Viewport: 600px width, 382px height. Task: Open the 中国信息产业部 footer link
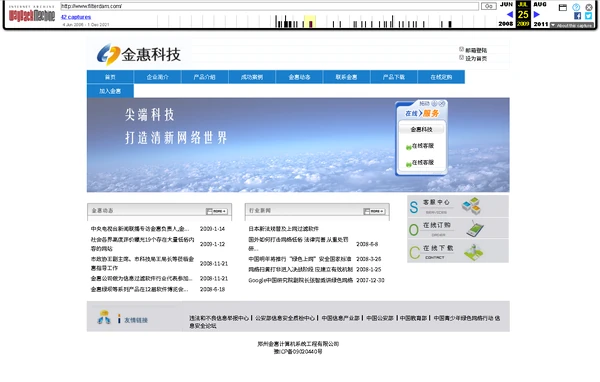point(341,318)
